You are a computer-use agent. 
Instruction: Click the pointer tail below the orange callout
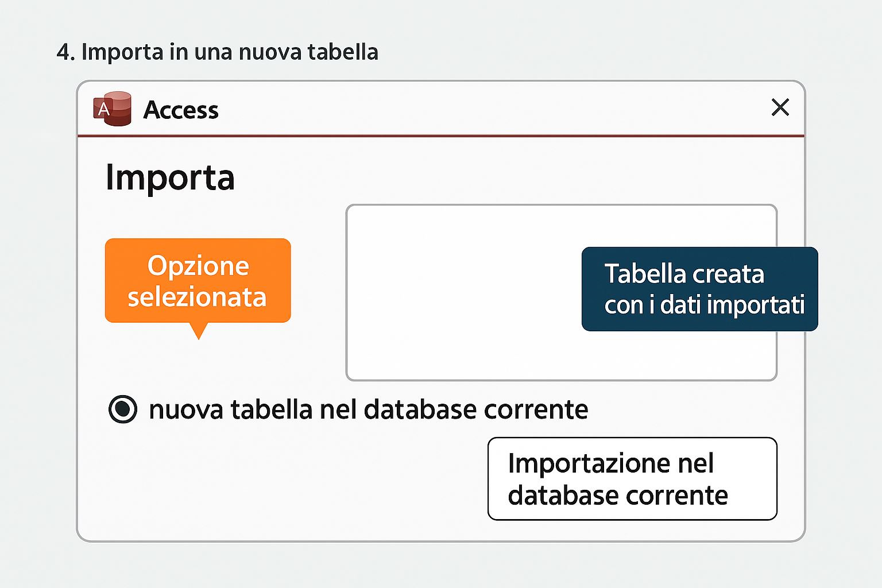click(199, 331)
